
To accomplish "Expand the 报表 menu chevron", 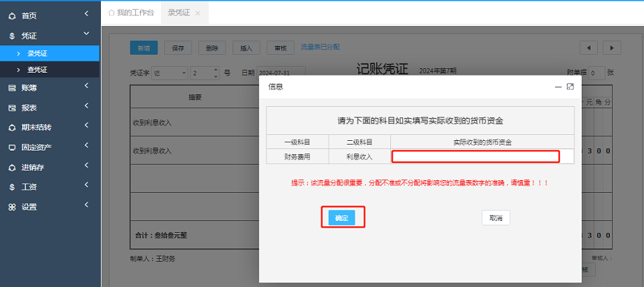I will point(86,106).
